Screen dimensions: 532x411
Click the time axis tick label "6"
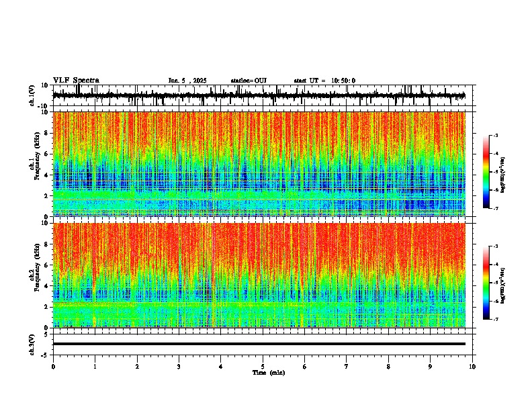click(x=305, y=367)
